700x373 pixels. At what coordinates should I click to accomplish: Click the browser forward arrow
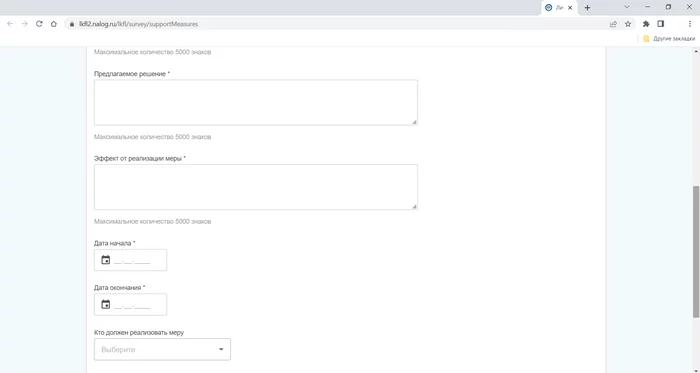coord(25,24)
